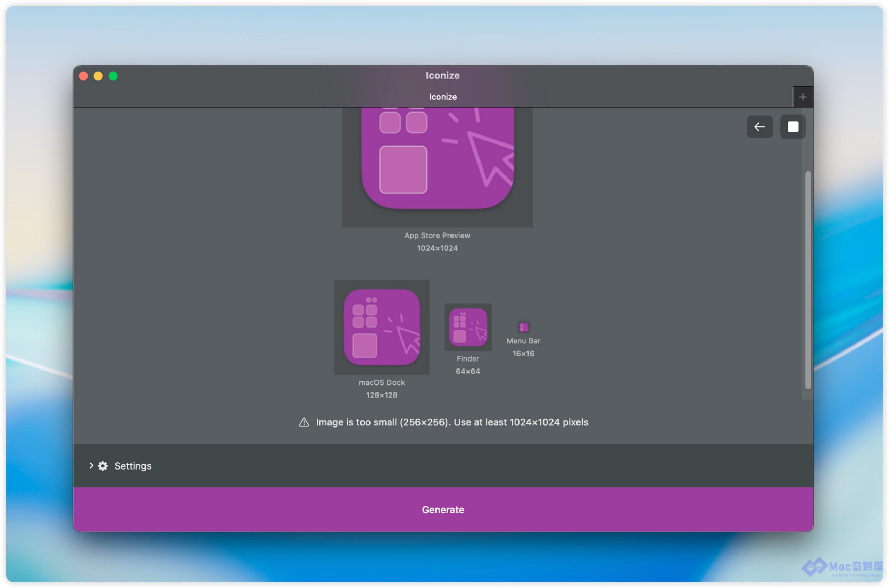The height and width of the screenshot is (588, 889).
Task: Minimize window using yellow button
Action: 98,76
